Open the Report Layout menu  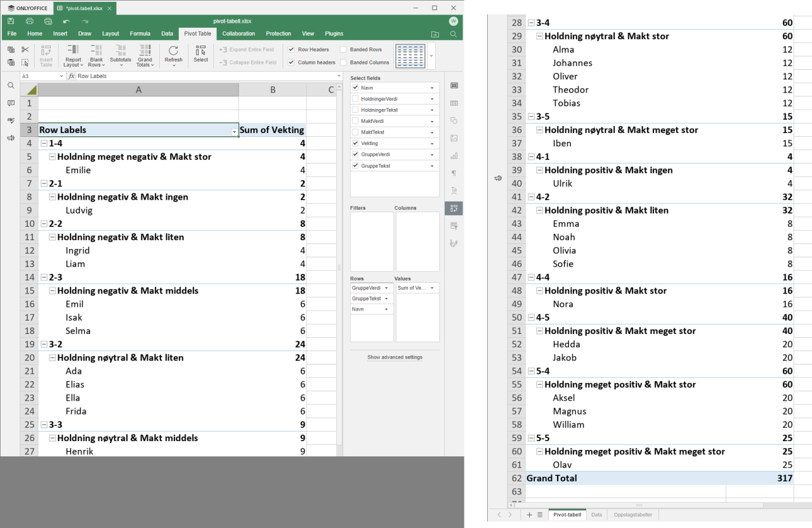[x=73, y=56]
